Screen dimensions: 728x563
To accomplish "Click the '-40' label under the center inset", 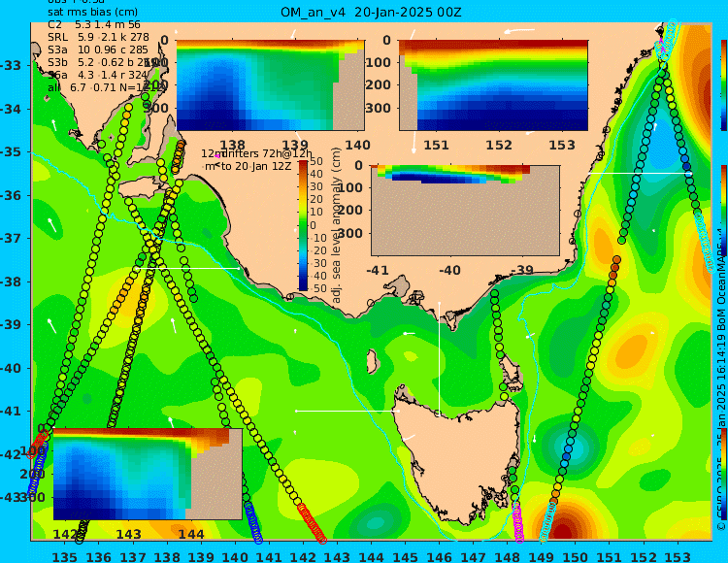I will point(449,270).
